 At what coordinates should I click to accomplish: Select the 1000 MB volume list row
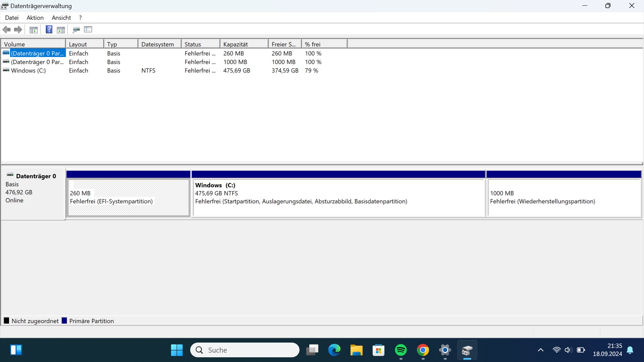pyautogui.click(x=37, y=62)
